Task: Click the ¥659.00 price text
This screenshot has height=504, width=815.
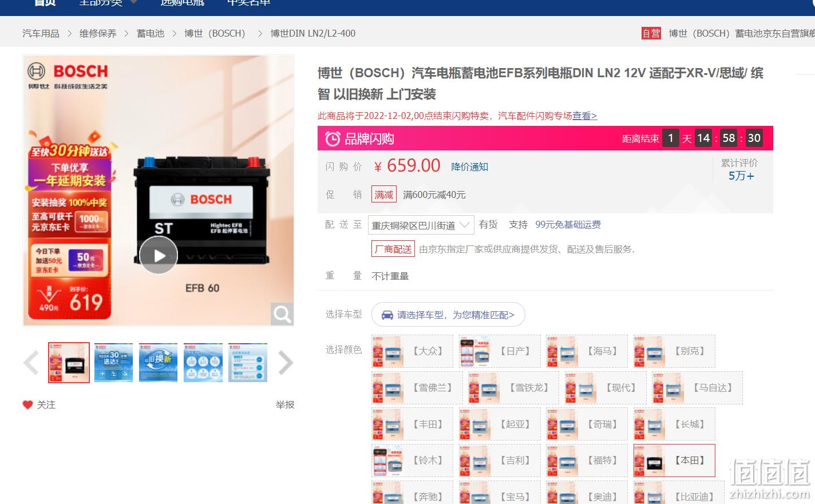Action: [407, 166]
